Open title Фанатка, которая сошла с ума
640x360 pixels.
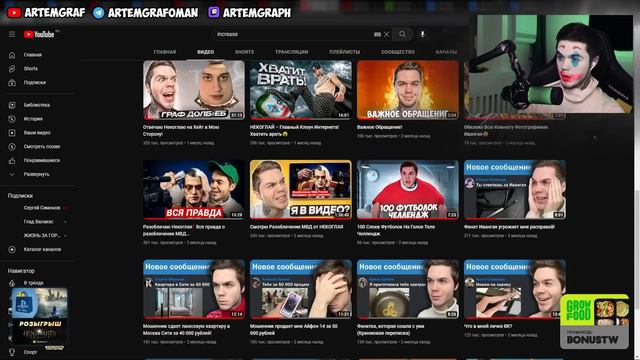click(x=390, y=330)
